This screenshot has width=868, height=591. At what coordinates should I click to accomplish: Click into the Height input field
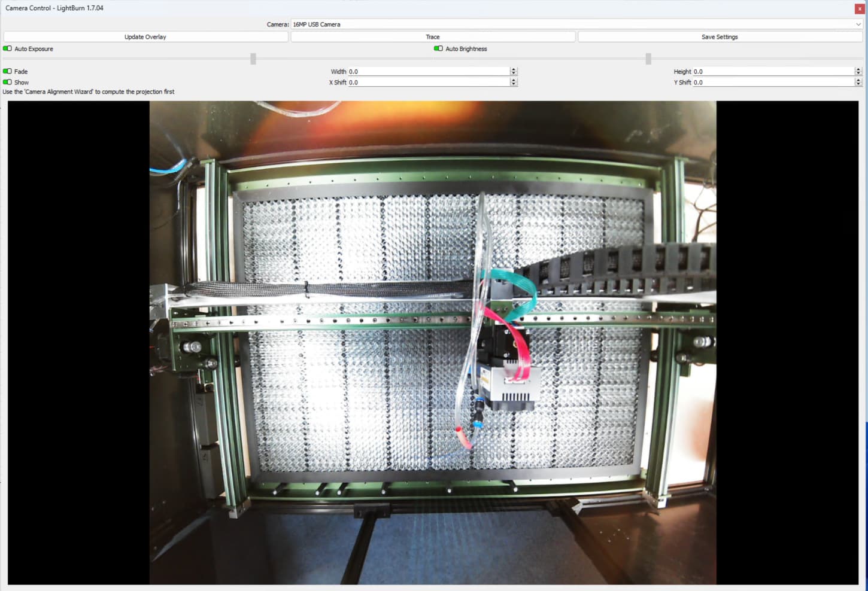click(x=773, y=72)
